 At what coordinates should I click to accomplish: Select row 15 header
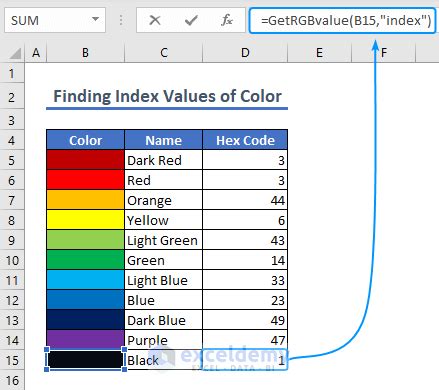pyautogui.click(x=12, y=360)
